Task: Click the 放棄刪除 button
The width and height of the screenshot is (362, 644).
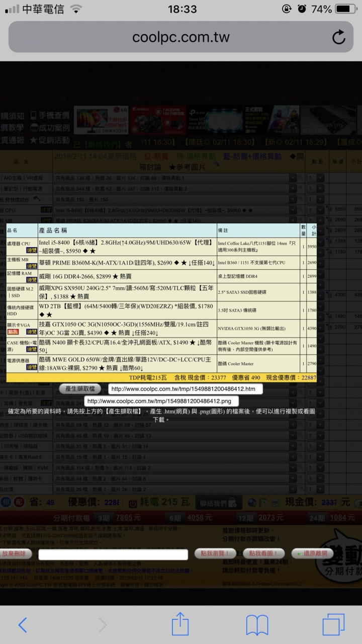Action: coord(16,553)
